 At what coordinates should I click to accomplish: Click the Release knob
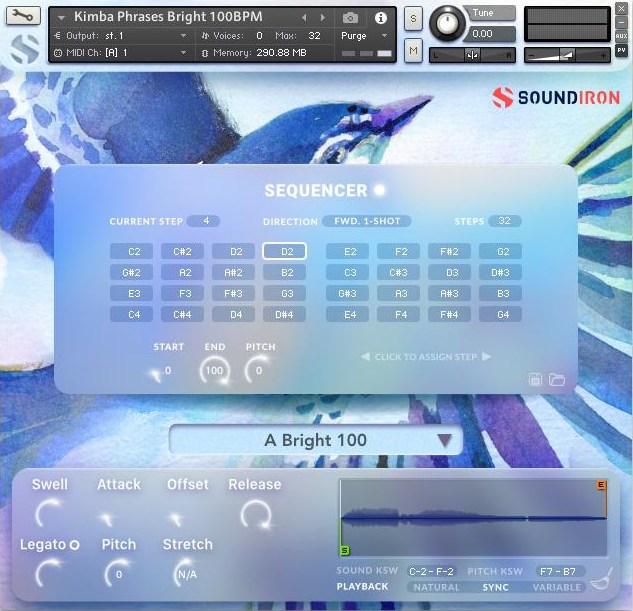coord(256,514)
